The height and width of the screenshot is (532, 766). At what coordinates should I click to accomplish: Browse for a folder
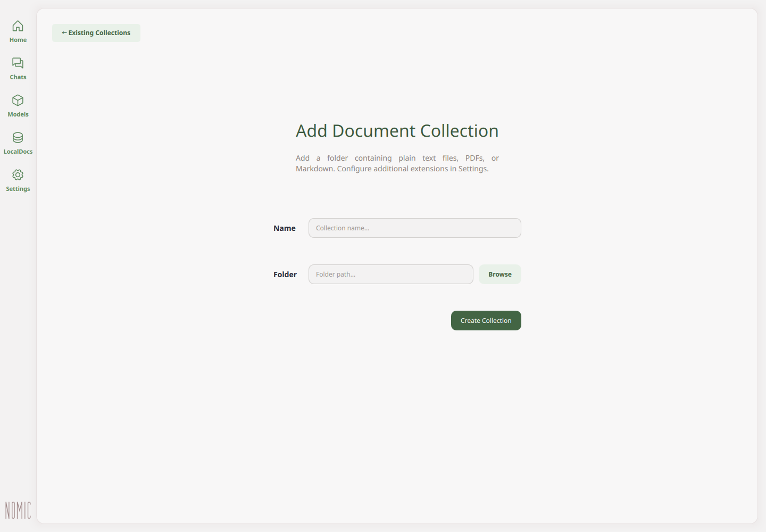pos(500,275)
